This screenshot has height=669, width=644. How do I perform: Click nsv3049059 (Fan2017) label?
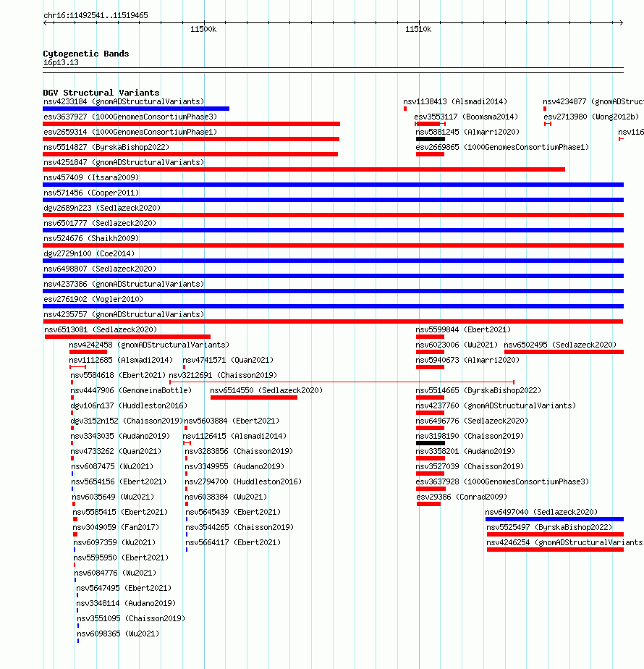point(116,527)
